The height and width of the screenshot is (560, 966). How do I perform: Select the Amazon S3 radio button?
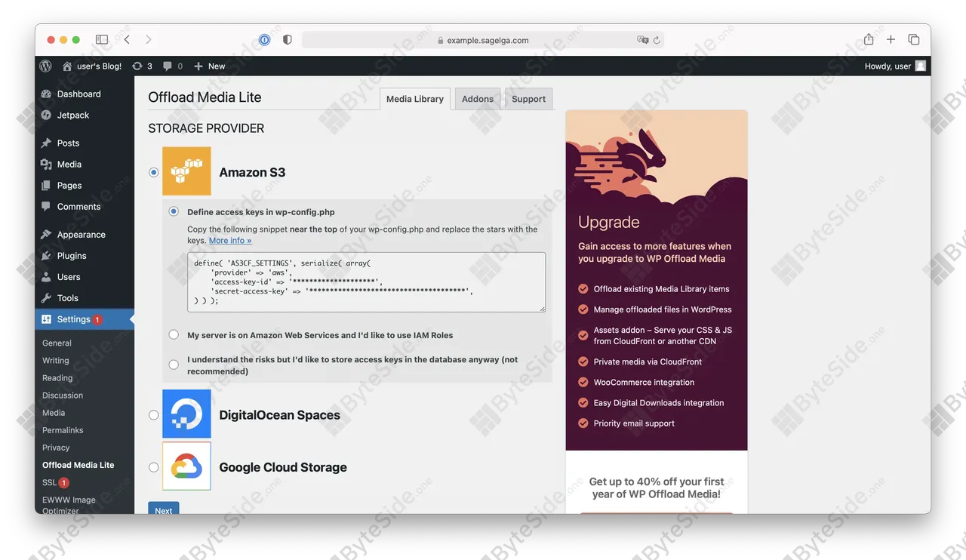pyautogui.click(x=154, y=172)
